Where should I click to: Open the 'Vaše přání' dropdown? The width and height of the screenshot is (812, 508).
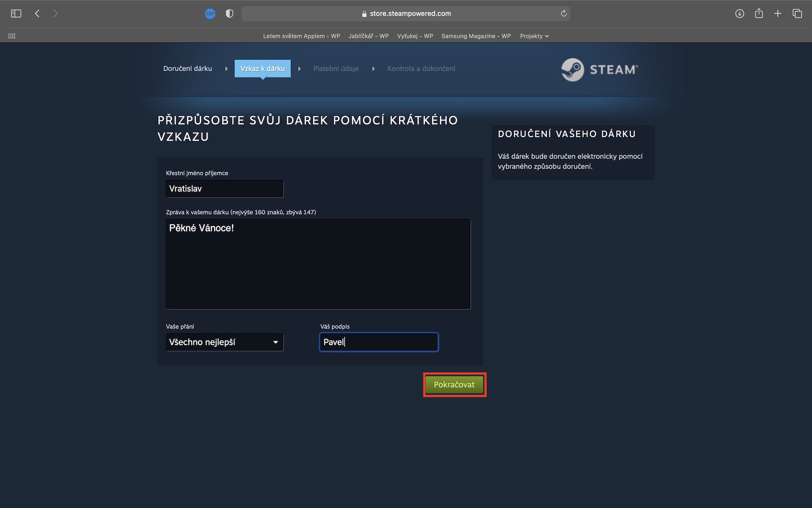click(225, 342)
